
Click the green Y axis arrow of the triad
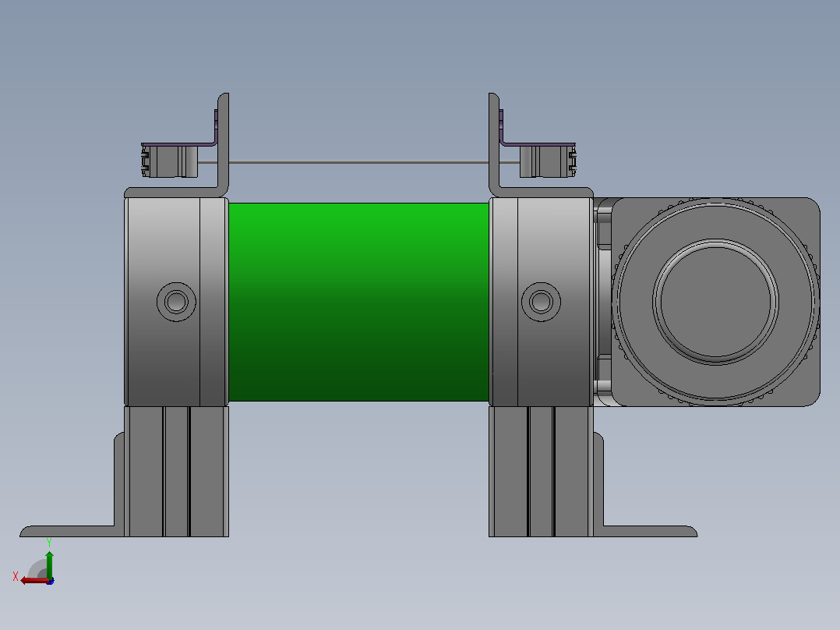[x=49, y=564]
